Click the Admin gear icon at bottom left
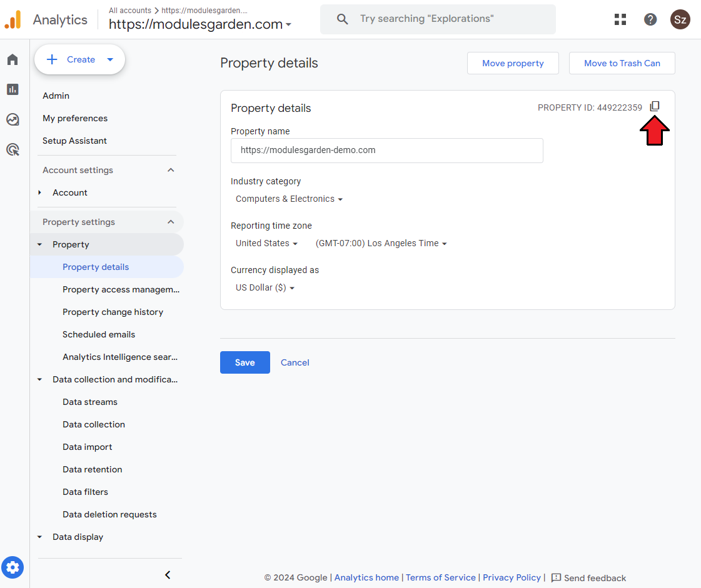 coord(13,567)
